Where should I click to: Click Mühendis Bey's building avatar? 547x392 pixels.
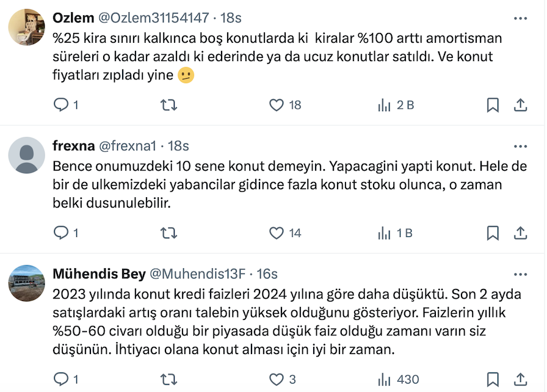coord(26,283)
